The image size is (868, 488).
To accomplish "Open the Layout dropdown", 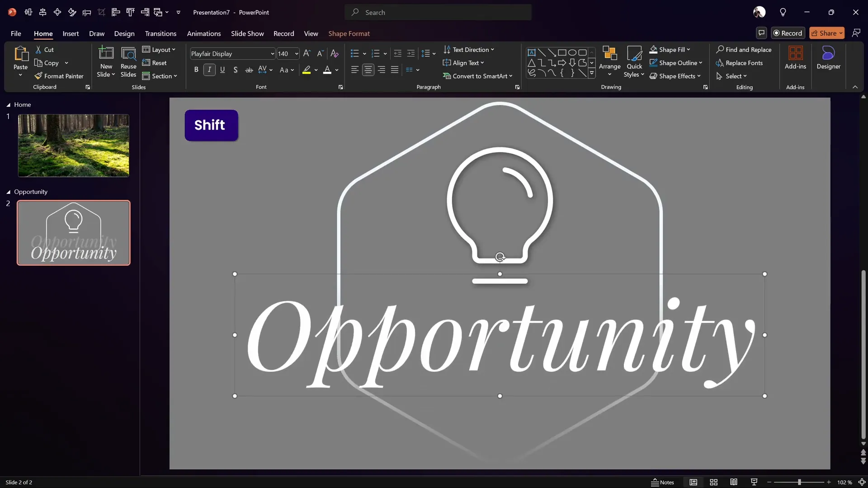I will 159,50.
